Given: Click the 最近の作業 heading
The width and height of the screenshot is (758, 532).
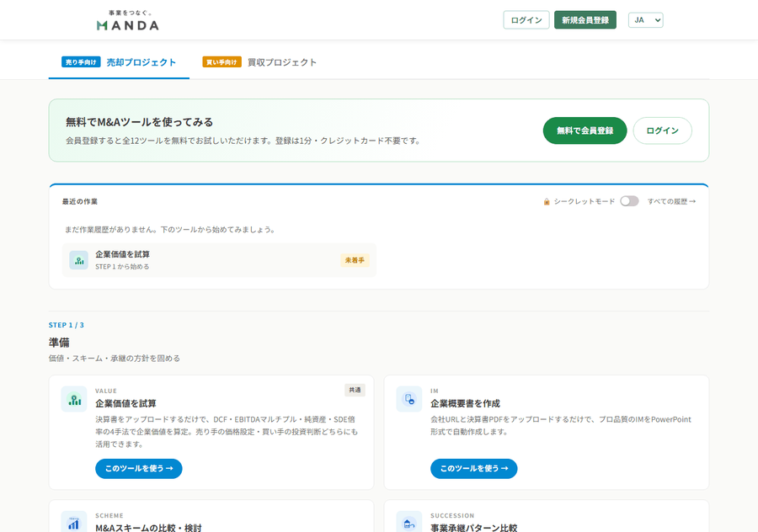Looking at the screenshot, I should point(80,201).
